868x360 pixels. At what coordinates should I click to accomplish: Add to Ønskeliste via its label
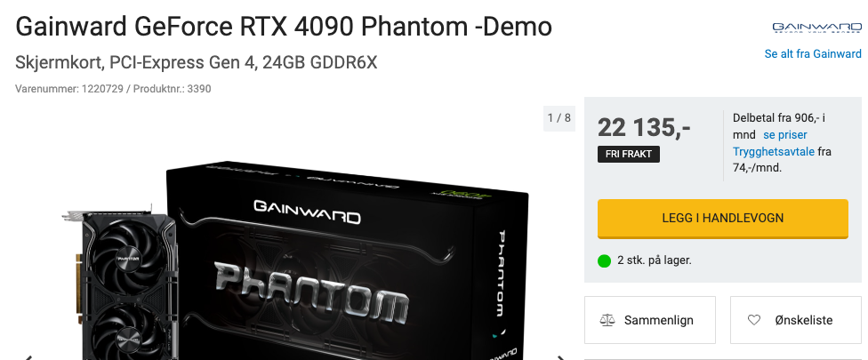(x=804, y=320)
